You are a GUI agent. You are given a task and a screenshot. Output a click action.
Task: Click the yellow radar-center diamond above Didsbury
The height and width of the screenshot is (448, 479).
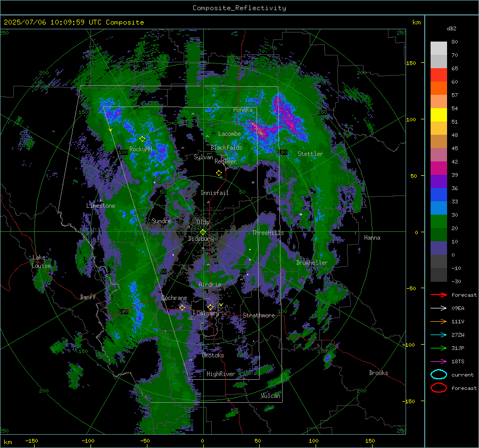tap(203, 232)
